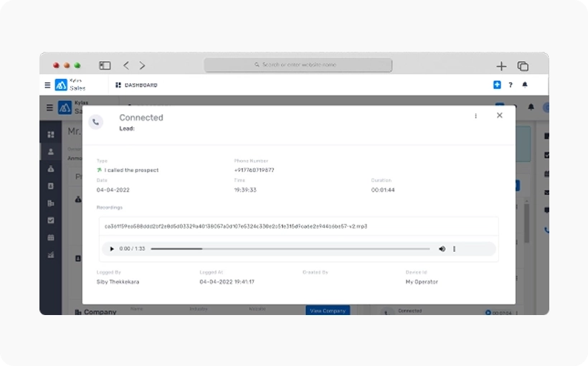Screen dimensions: 588x366
Task: Open help via the question mark icon
Action: coord(511,85)
